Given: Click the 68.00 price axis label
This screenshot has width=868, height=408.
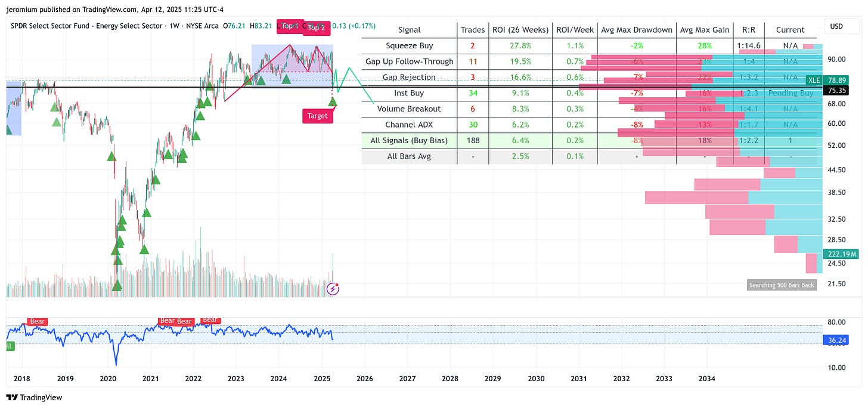Looking at the screenshot, I should (x=836, y=103).
